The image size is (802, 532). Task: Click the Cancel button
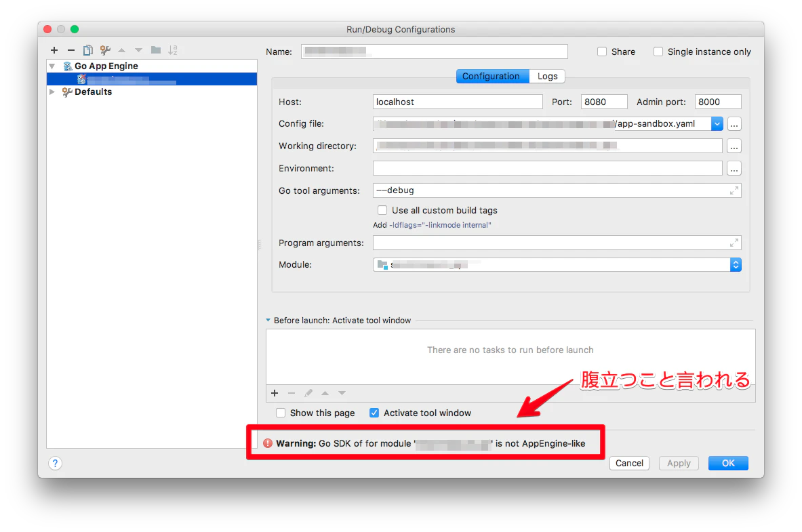tap(629, 464)
